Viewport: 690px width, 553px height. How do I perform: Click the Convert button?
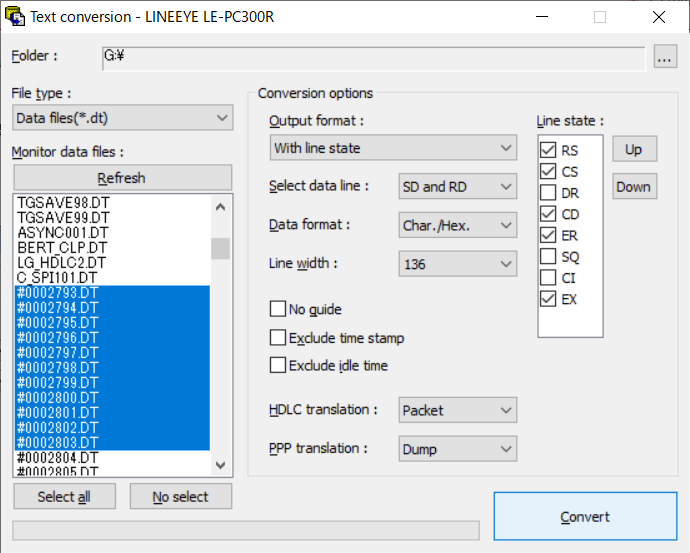click(585, 516)
